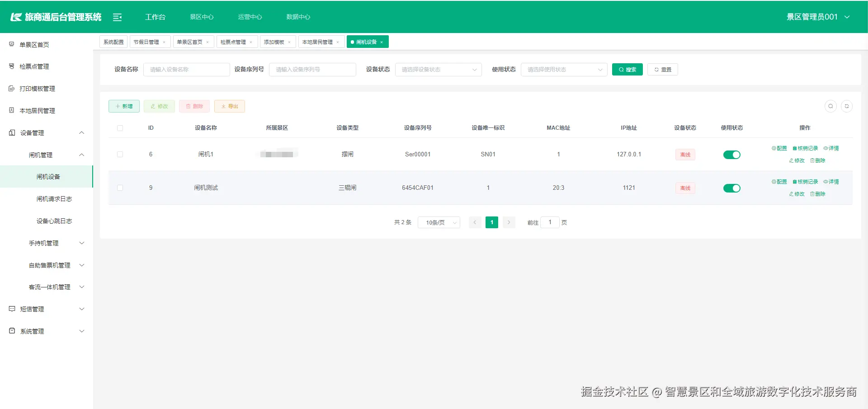The image size is (868, 409).
Task: Click the 新增 add button
Action: pos(124,106)
